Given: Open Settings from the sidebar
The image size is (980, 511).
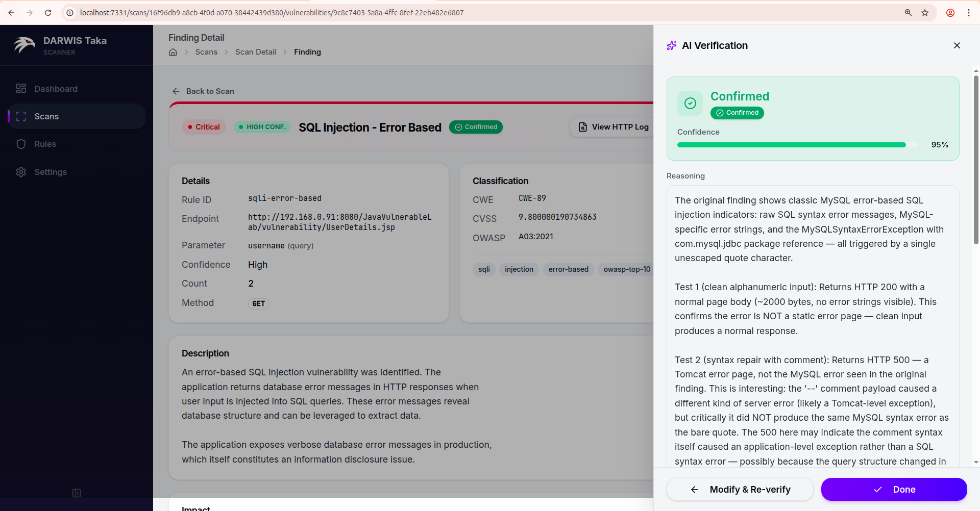Looking at the screenshot, I should [x=50, y=172].
